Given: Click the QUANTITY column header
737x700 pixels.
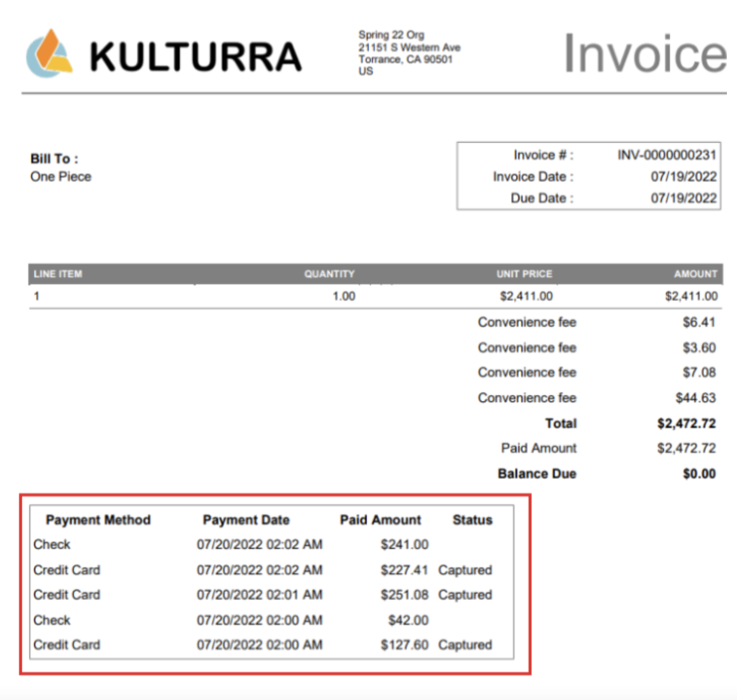Looking at the screenshot, I should tap(329, 274).
